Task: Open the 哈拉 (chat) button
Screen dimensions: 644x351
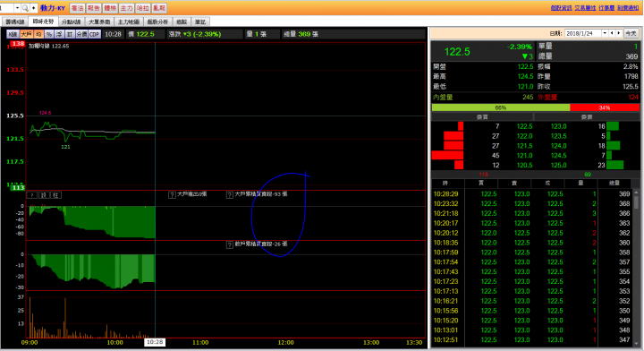Action: 143,8
